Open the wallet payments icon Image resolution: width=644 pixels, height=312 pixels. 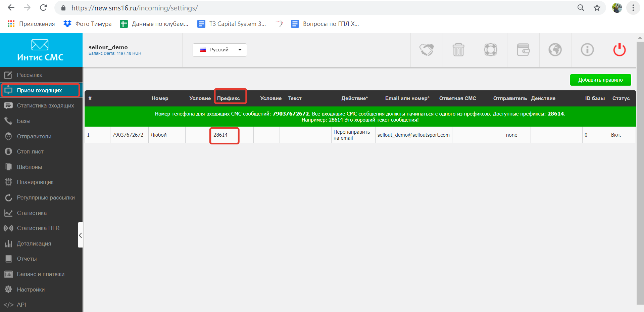[523, 50]
